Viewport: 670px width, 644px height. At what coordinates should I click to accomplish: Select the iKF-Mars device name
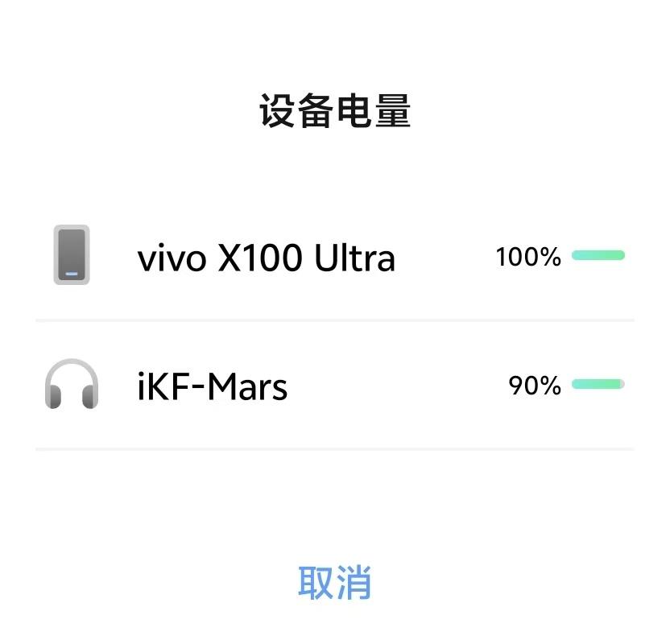pyautogui.click(x=213, y=386)
